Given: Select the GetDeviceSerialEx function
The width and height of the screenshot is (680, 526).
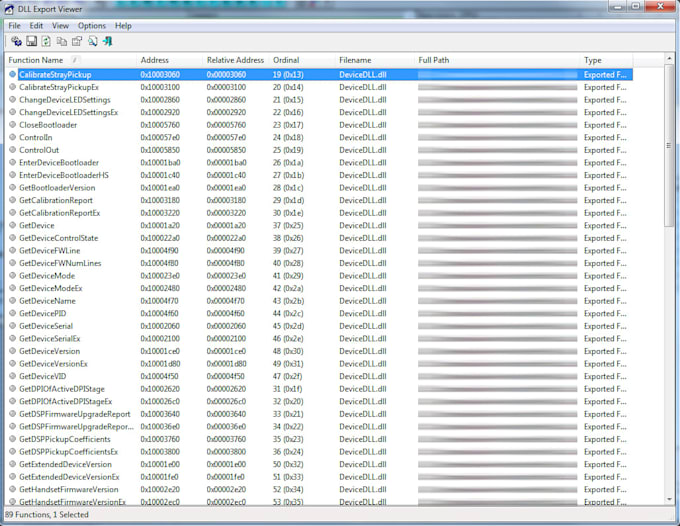Looking at the screenshot, I should coord(49,339).
